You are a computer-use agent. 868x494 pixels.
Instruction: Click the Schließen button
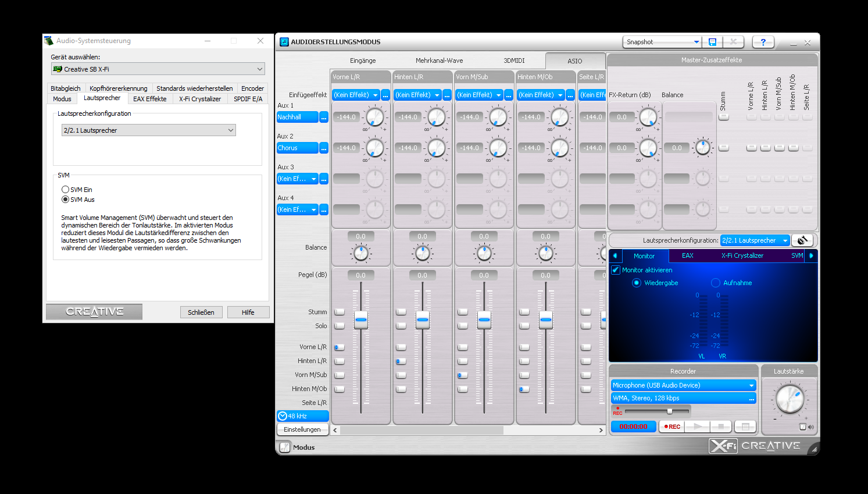[201, 312]
